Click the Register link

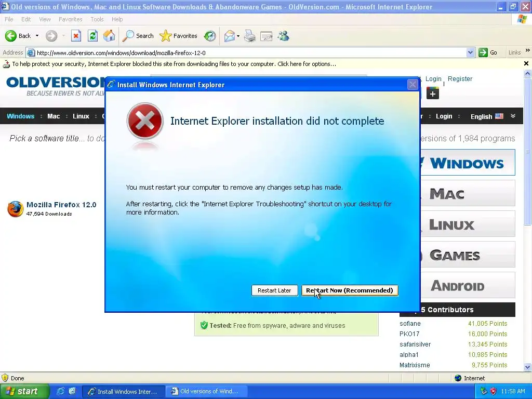point(460,79)
